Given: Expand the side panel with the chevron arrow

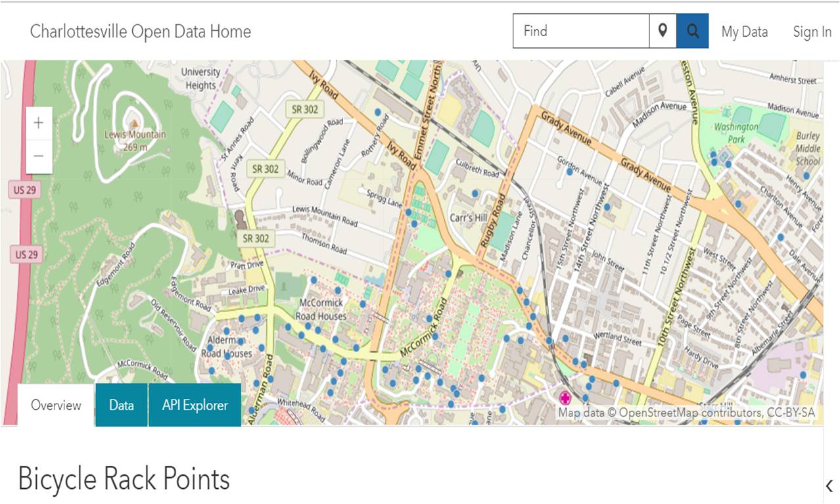Looking at the screenshot, I should pyautogui.click(x=829, y=486).
